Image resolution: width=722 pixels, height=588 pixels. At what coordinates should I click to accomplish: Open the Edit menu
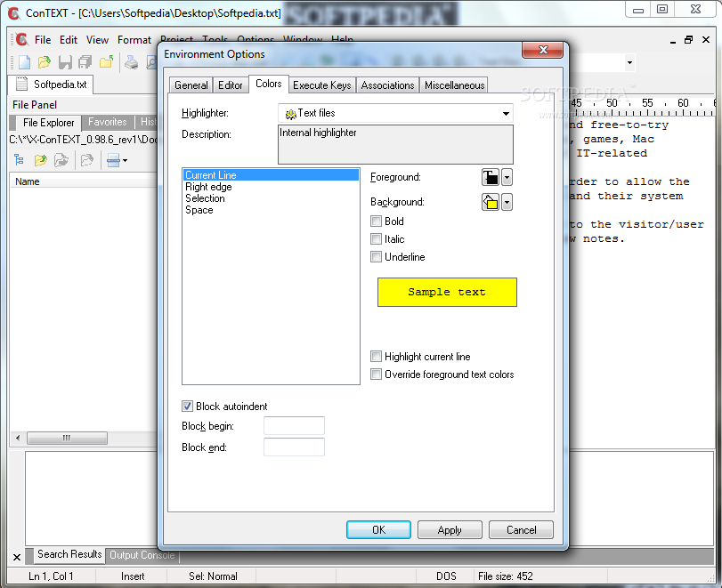point(69,40)
